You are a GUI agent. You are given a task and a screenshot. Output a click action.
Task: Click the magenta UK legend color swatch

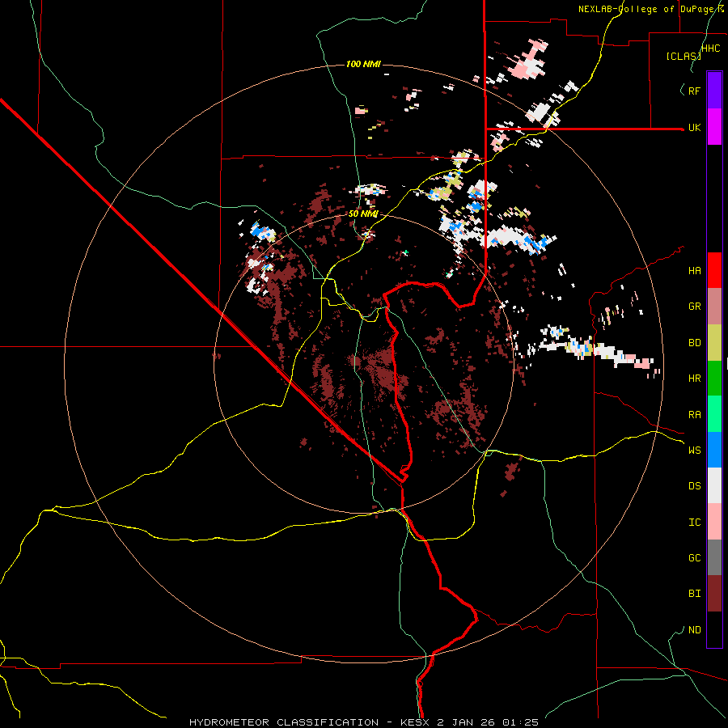click(x=714, y=127)
